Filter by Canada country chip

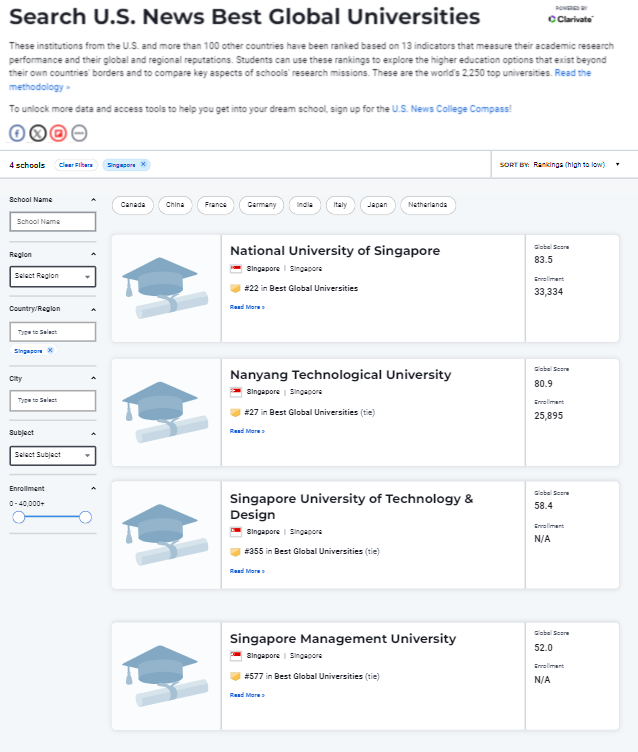(x=133, y=205)
